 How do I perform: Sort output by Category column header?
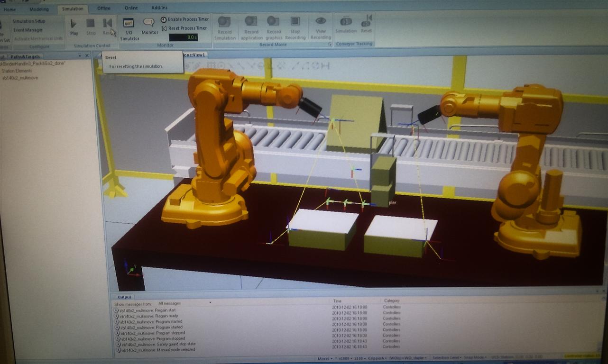[x=392, y=300]
